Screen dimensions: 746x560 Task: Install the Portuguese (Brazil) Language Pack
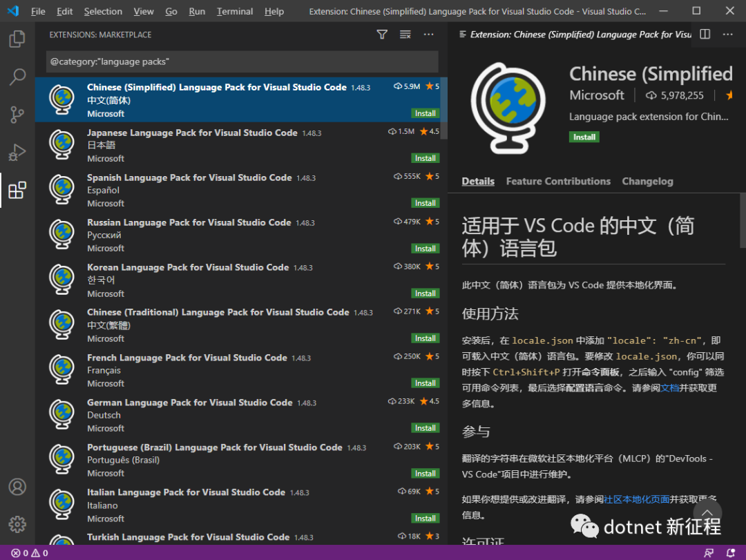tap(425, 474)
